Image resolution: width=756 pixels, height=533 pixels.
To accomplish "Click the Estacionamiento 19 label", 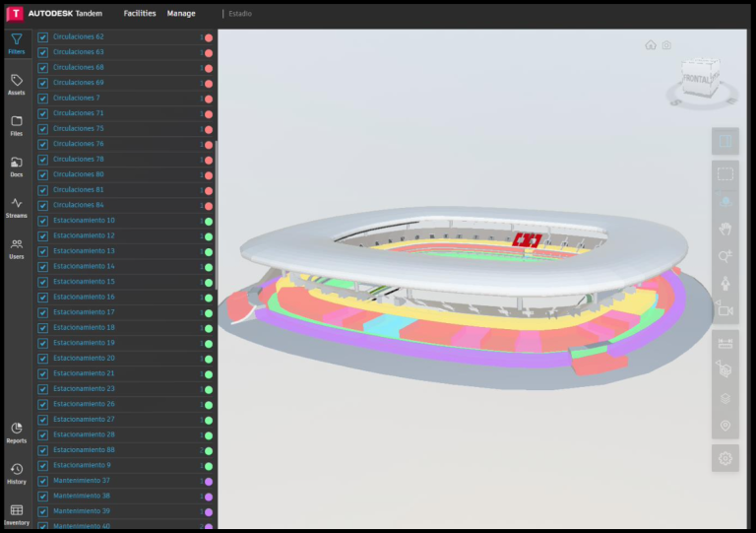I will [84, 343].
